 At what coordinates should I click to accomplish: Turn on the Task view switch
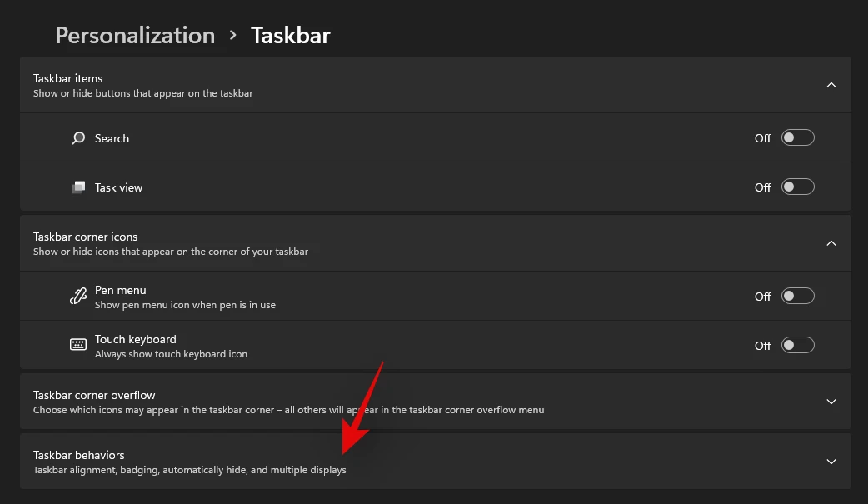pyautogui.click(x=797, y=187)
